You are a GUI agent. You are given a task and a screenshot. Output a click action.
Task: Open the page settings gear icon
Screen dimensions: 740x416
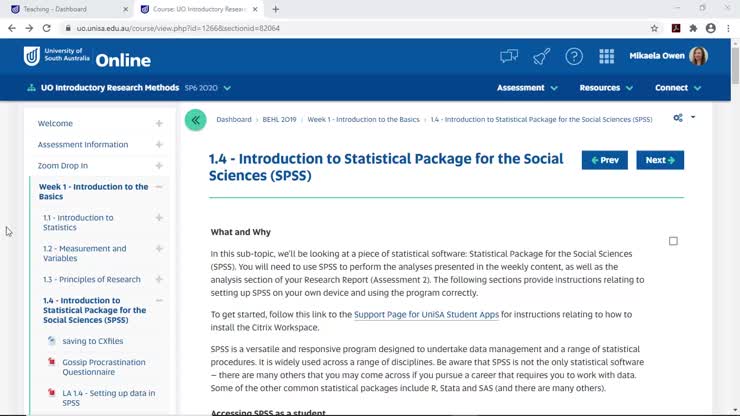click(x=678, y=118)
